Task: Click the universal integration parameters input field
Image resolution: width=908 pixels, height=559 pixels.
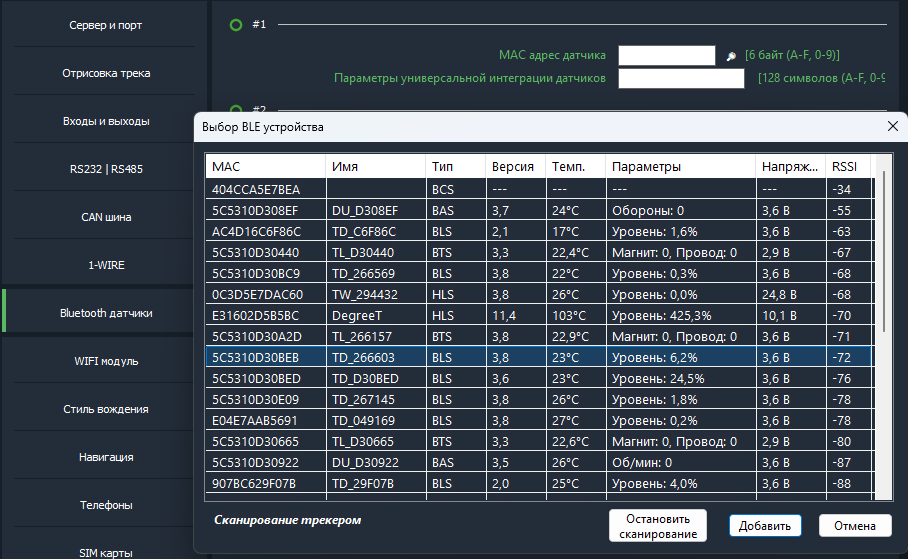Action: 681,78
